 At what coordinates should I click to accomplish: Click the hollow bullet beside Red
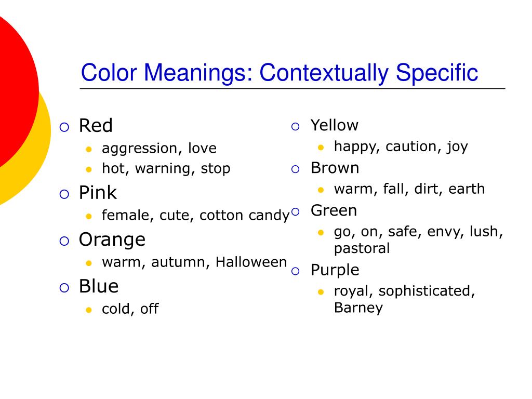[x=64, y=127]
